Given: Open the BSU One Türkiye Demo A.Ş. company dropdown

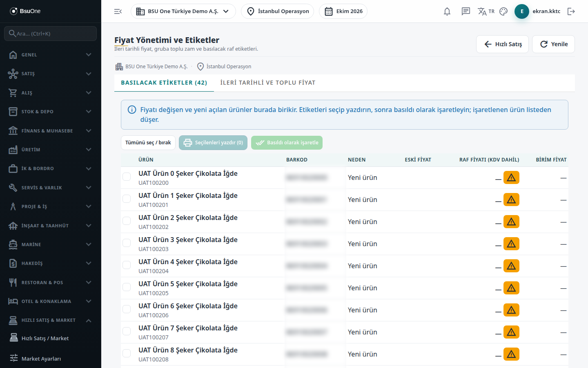Looking at the screenshot, I should 183,11.
